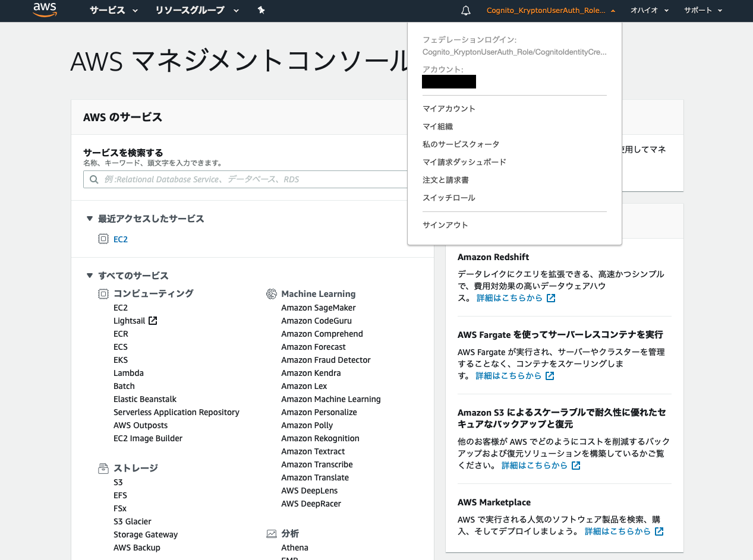Open the notifications bell
This screenshot has height=560, width=753.
coord(465,10)
